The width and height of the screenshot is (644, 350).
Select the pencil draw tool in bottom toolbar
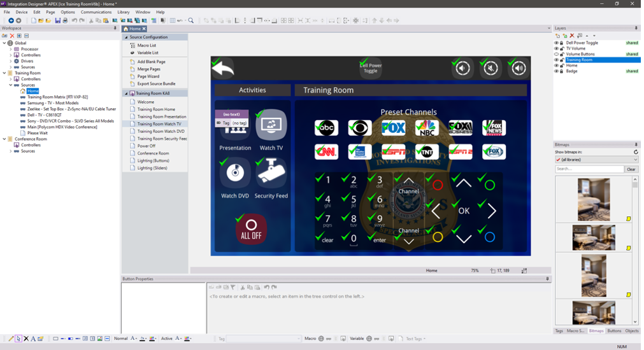pyautogui.click(x=11, y=339)
